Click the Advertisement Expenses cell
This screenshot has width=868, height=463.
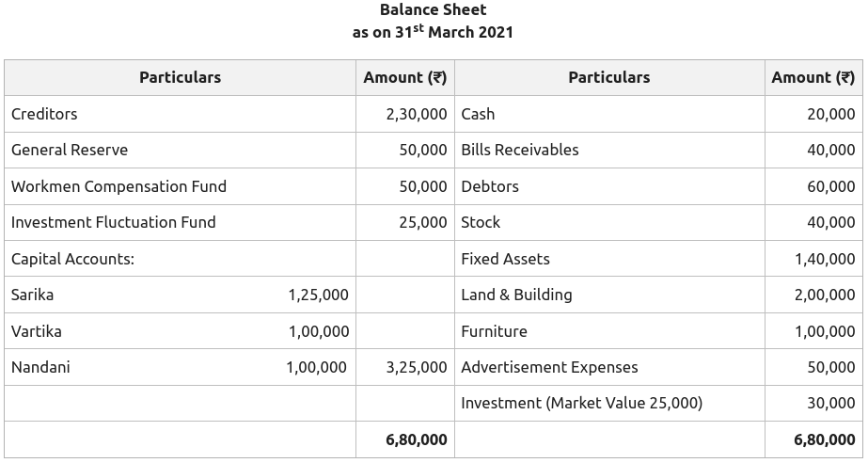click(549, 368)
